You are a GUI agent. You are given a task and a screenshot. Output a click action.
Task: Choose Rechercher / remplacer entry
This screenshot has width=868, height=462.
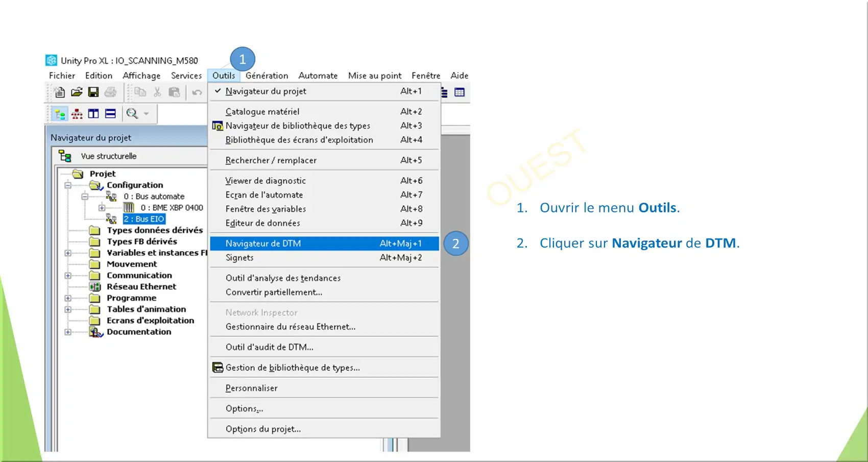coord(324,160)
